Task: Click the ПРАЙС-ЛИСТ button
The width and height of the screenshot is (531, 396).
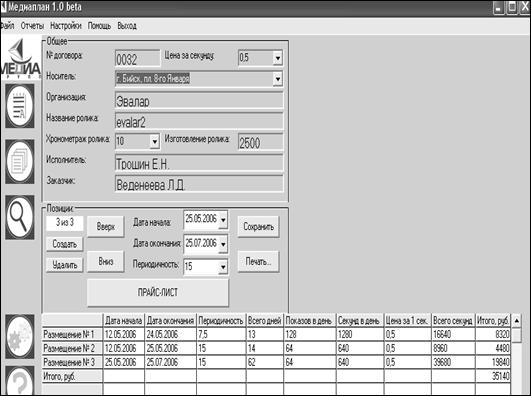Action: click(x=158, y=292)
